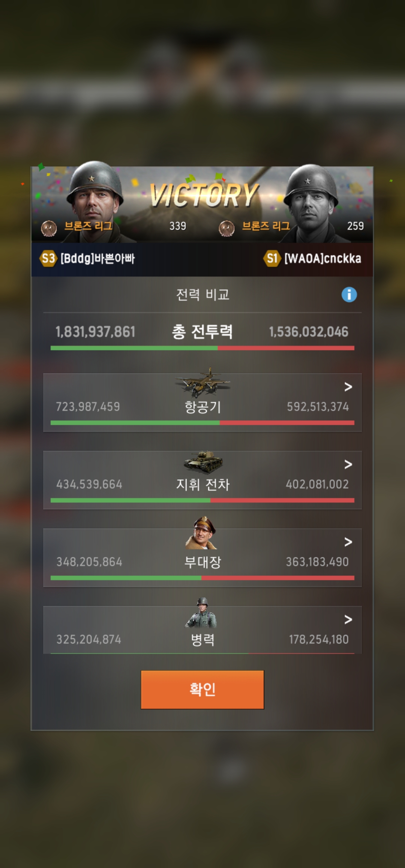Image resolution: width=405 pixels, height=868 pixels.
Task: Open opponent [WAOA]cnckka name
Action: pyautogui.click(x=323, y=259)
